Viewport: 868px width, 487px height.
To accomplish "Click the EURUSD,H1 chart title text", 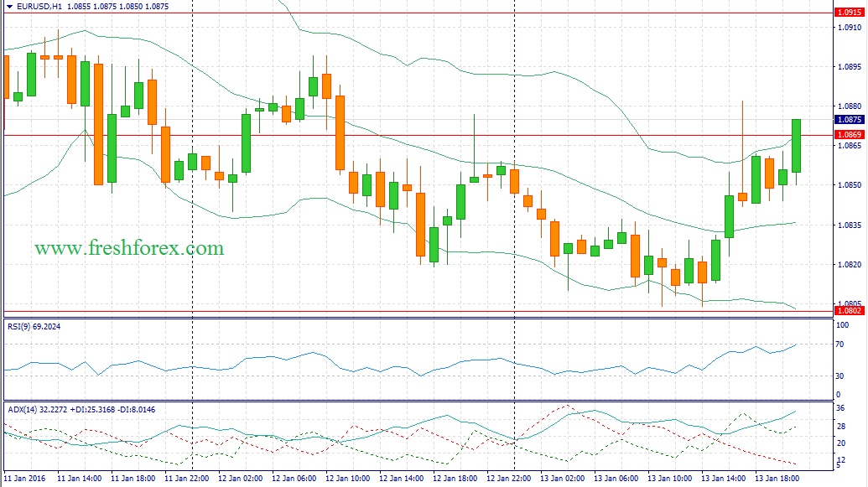I will (39, 6).
